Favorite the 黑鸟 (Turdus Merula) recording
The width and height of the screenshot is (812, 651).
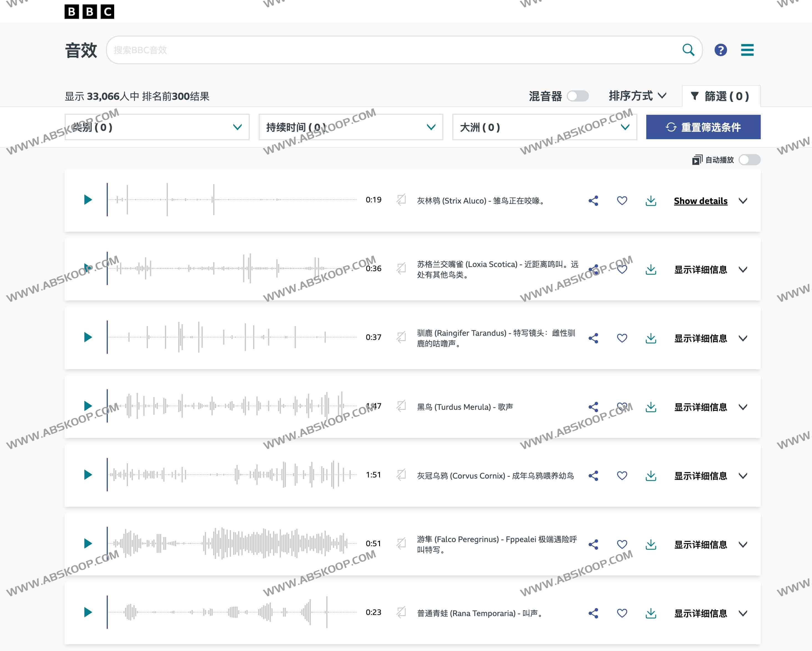[x=622, y=406]
